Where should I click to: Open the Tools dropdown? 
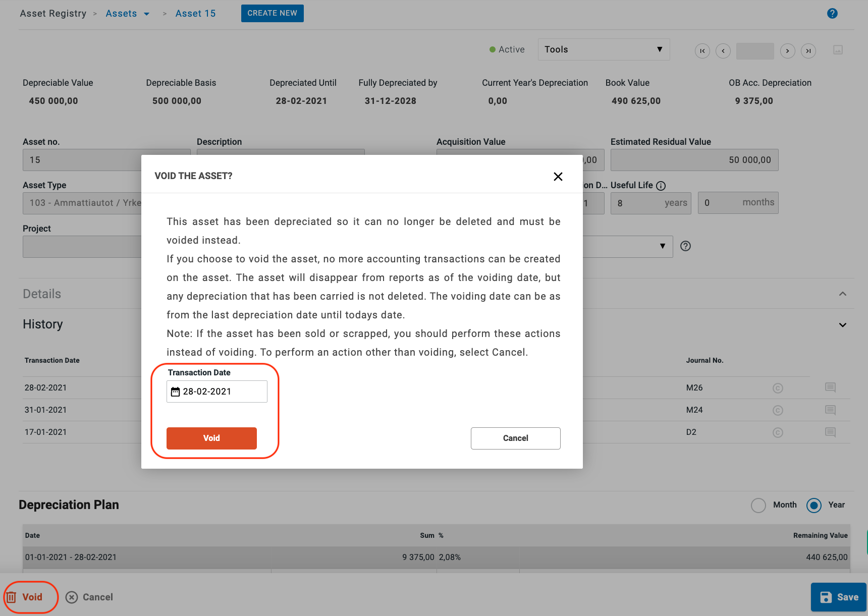pos(604,49)
